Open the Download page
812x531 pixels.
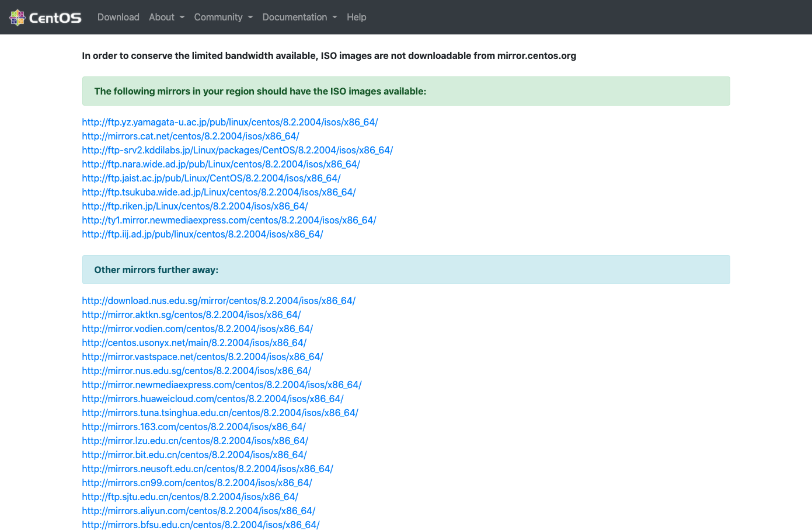click(x=119, y=18)
